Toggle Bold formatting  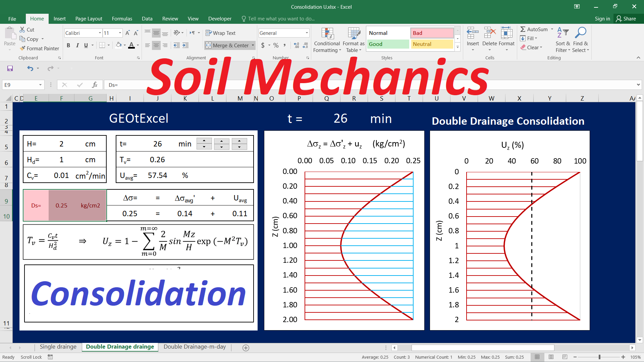[x=68, y=45]
